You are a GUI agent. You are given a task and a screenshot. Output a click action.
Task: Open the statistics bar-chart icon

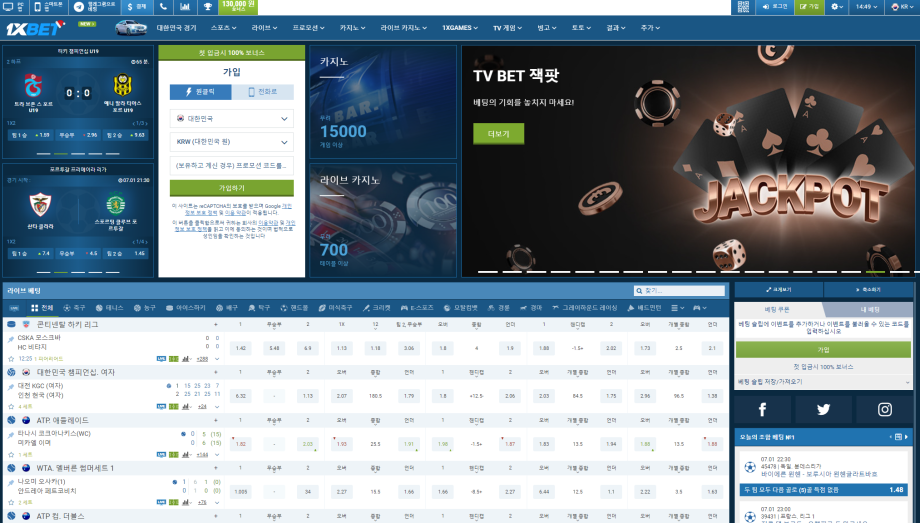185,7
